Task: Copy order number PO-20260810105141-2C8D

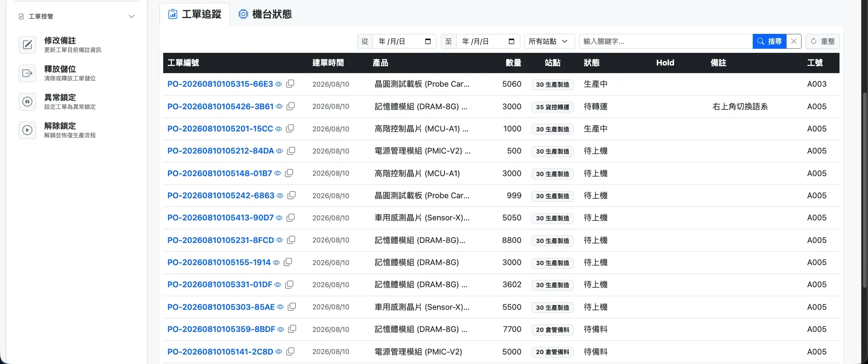Action: [x=290, y=351]
